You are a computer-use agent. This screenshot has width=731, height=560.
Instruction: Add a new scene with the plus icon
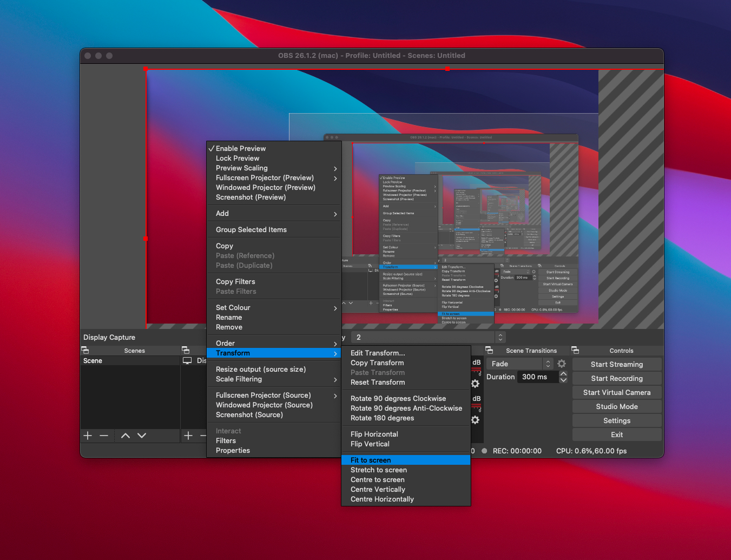pyautogui.click(x=88, y=436)
